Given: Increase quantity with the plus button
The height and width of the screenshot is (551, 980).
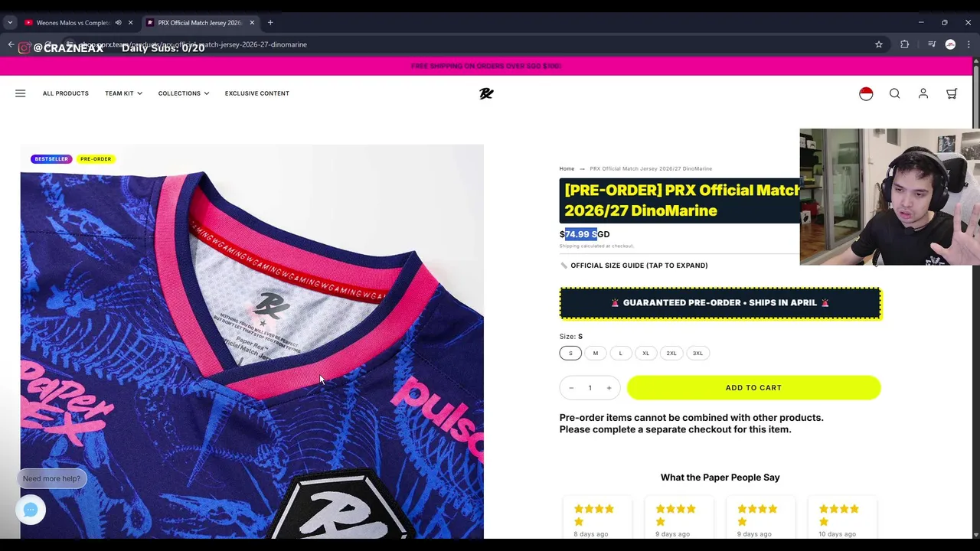Looking at the screenshot, I should (609, 388).
